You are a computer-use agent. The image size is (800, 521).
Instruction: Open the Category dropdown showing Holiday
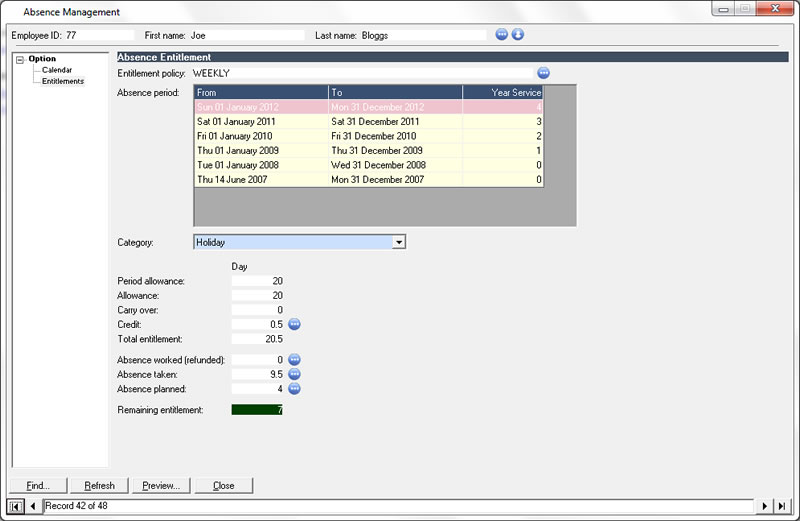pos(398,242)
